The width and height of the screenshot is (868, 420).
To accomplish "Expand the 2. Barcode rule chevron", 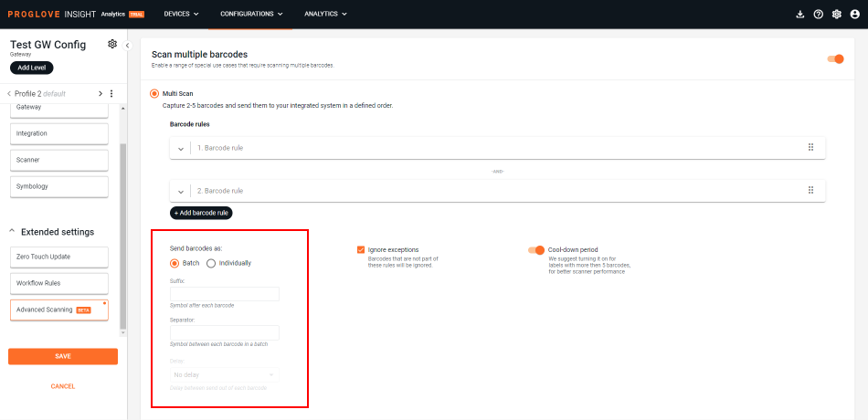I will coord(181,191).
